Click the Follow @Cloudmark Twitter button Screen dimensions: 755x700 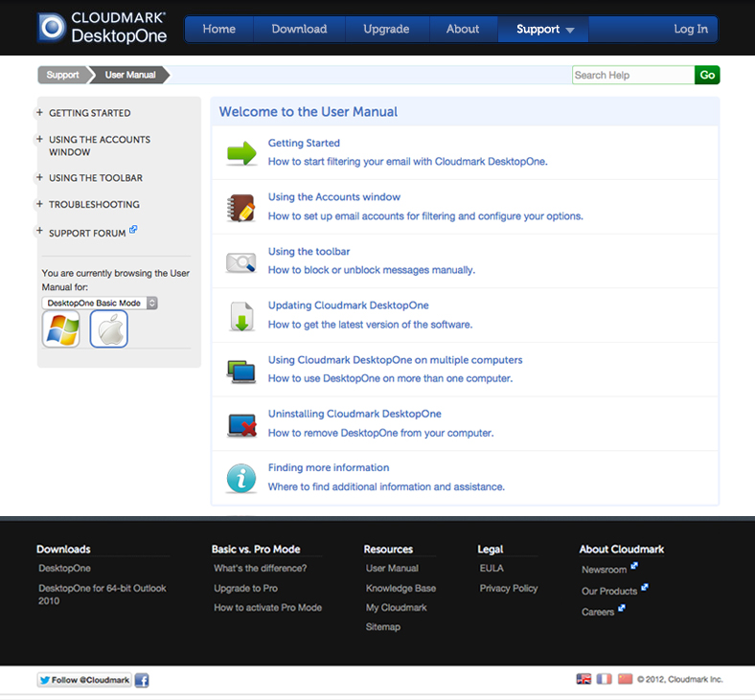click(x=84, y=680)
